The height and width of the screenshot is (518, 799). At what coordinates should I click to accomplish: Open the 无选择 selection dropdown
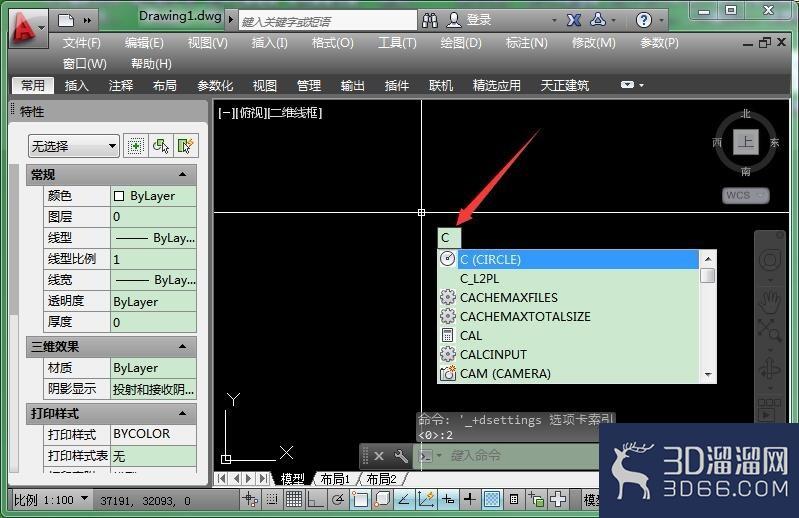pyautogui.click(x=74, y=146)
